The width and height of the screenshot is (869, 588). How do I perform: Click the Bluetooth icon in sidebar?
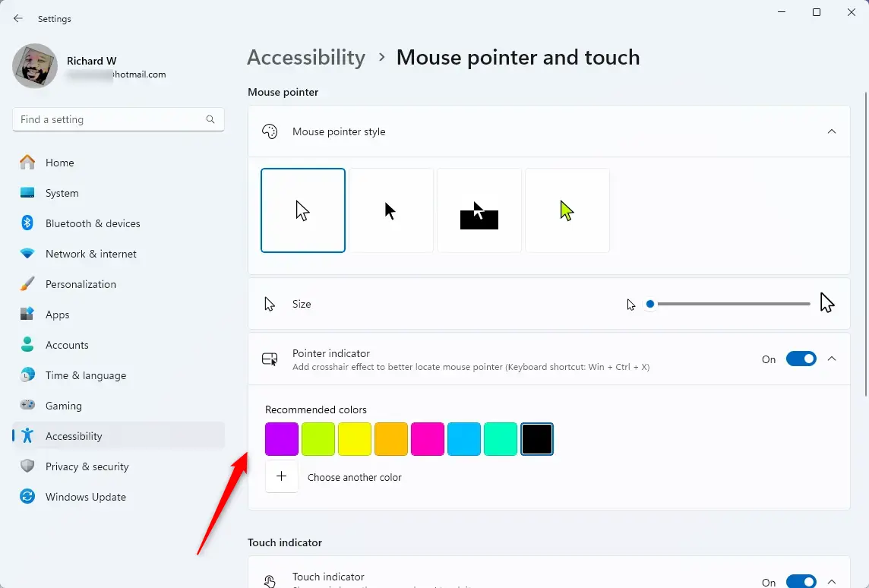(27, 223)
